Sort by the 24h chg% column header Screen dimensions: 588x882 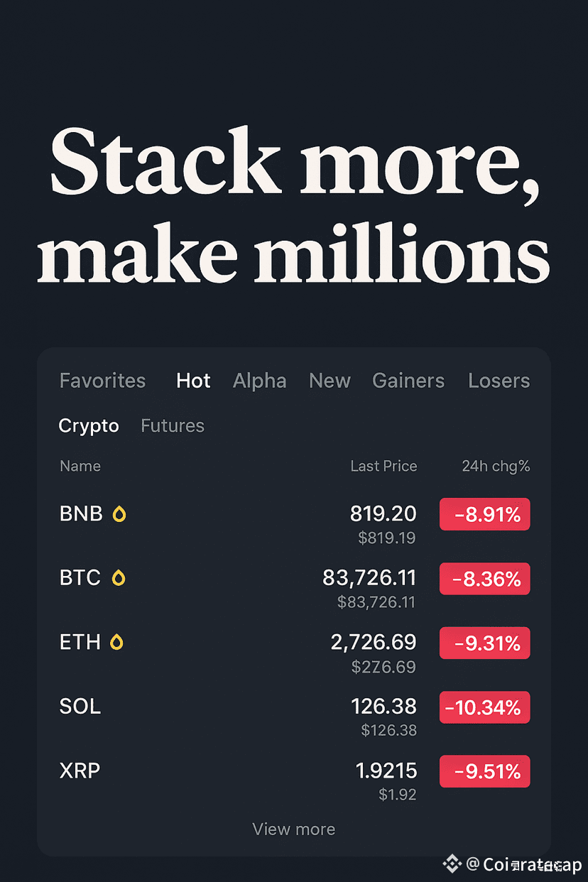coord(496,467)
